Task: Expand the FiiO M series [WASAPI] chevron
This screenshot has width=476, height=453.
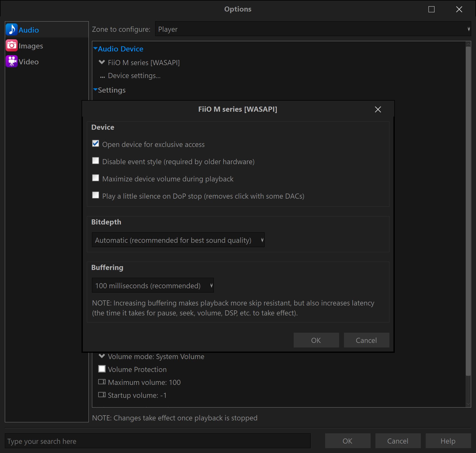Action: (x=102, y=62)
